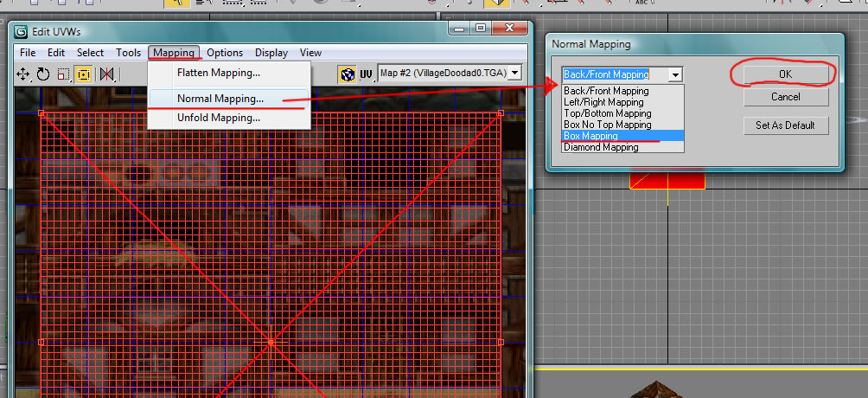Close the open Mapping menu
The image size is (868, 398).
[174, 53]
